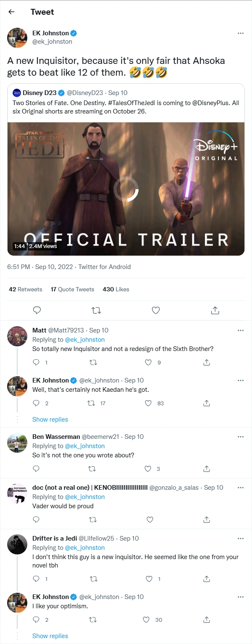Share Ben Wasserman's reply
Image resolution: width=252 pixels, height=644 pixels.
pyautogui.click(x=207, y=469)
